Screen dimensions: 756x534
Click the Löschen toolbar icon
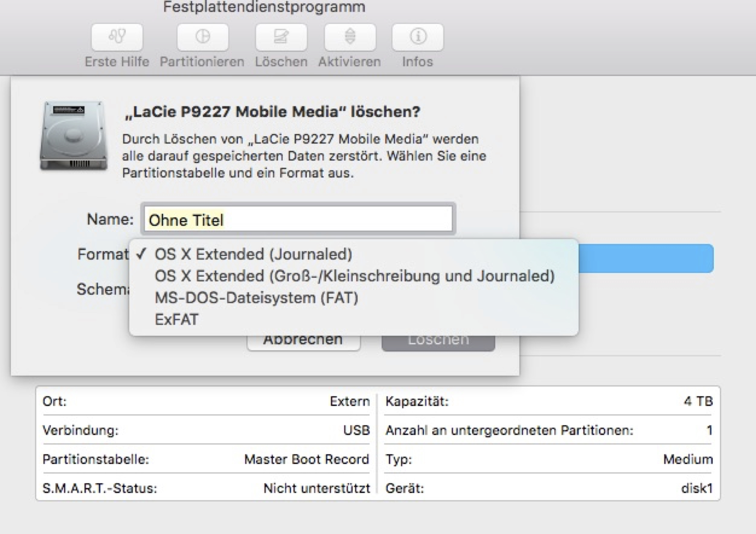coord(281,37)
